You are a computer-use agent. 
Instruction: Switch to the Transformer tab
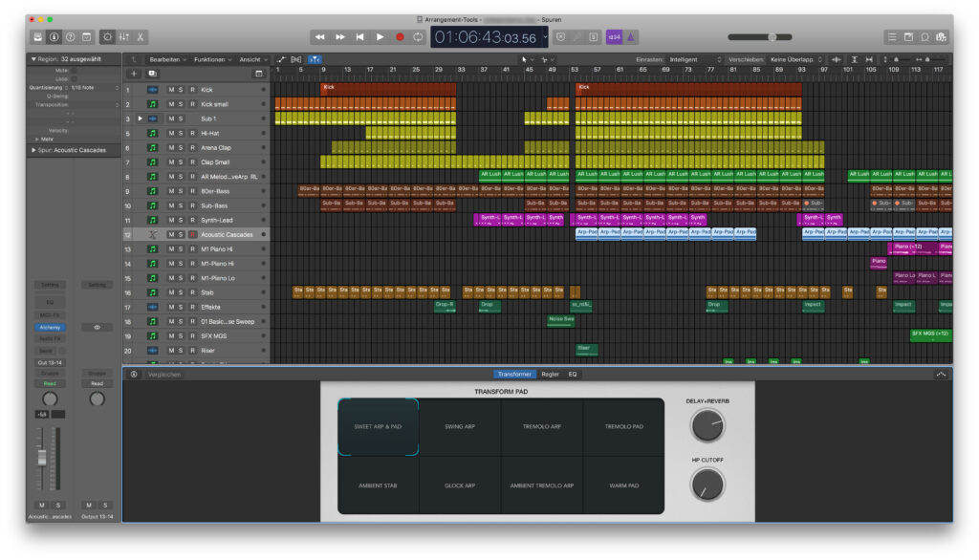514,375
